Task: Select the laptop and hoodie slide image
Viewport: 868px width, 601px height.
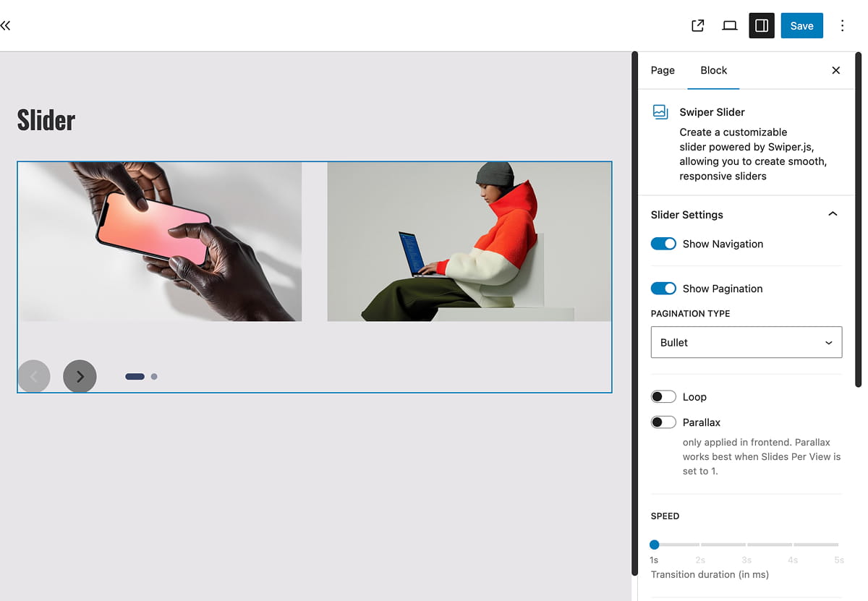Action: point(469,242)
